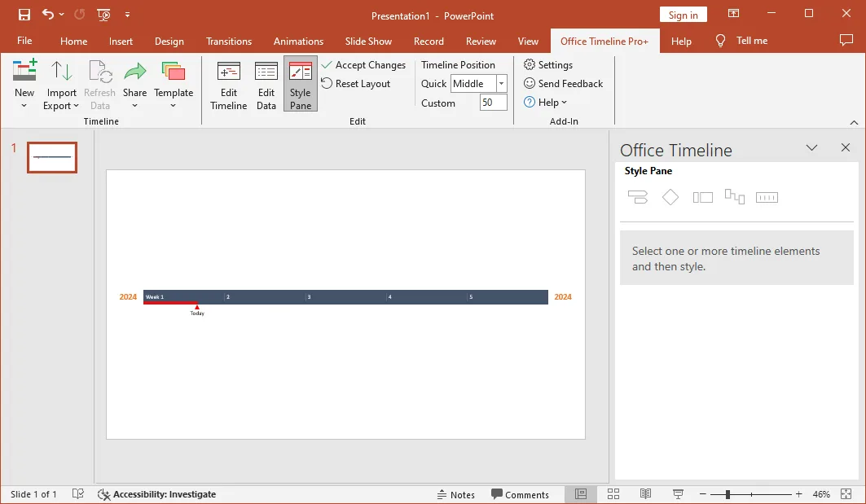The image size is (866, 504).
Task: Open the Template gallery
Action: pyautogui.click(x=174, y=84)
